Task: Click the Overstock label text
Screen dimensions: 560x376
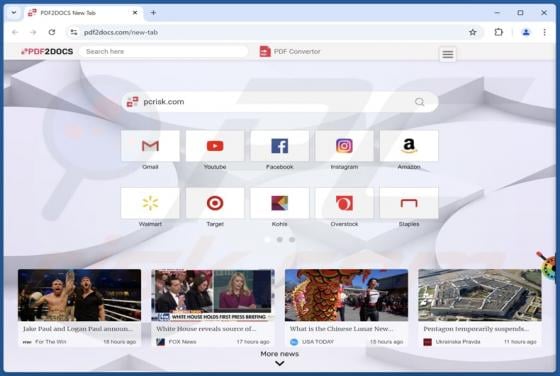Action: [x=344, y=224]
